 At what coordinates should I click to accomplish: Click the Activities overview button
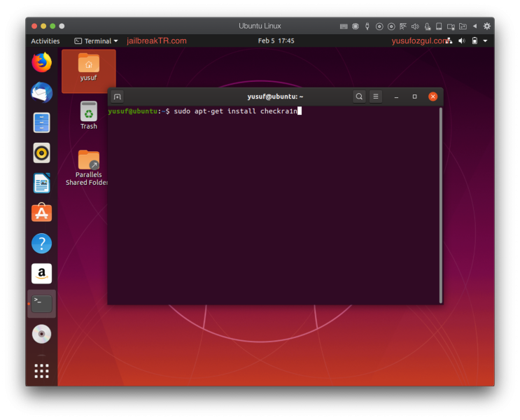pos(45,41)
